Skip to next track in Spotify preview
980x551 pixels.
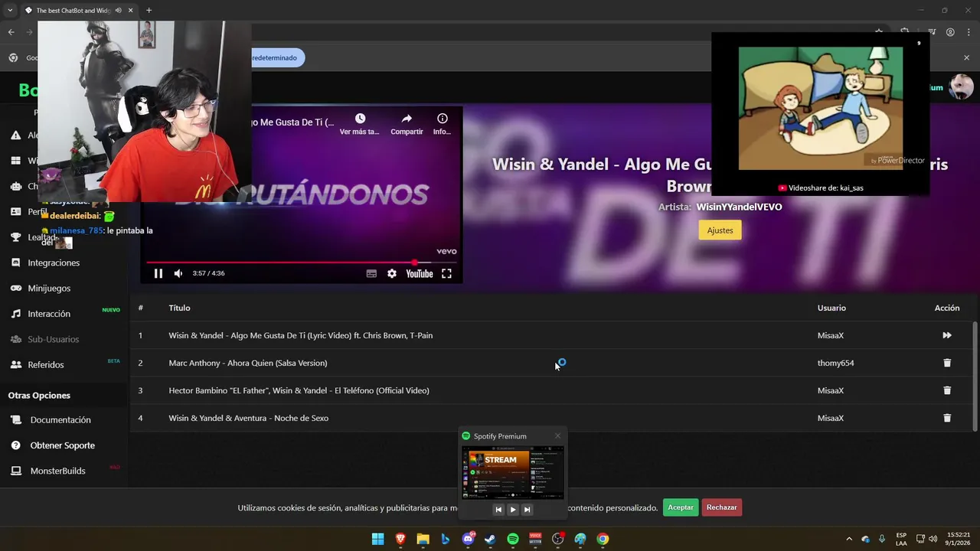527,510
